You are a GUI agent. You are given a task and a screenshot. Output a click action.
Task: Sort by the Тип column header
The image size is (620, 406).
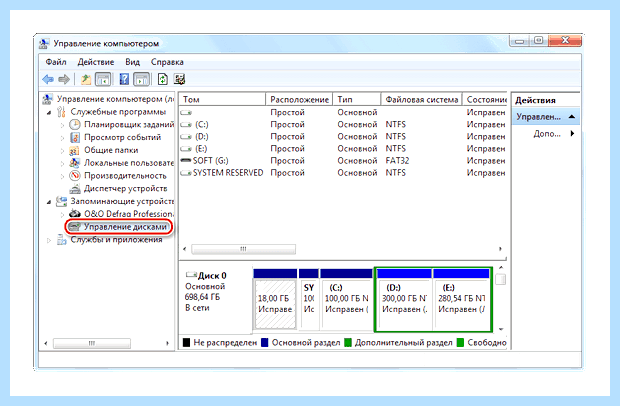coord(357,100)
